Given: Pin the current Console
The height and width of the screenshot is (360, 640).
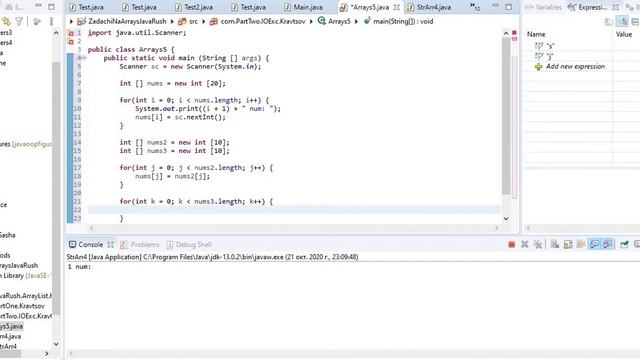Looking at the screenshot, I should coord(624,244).
